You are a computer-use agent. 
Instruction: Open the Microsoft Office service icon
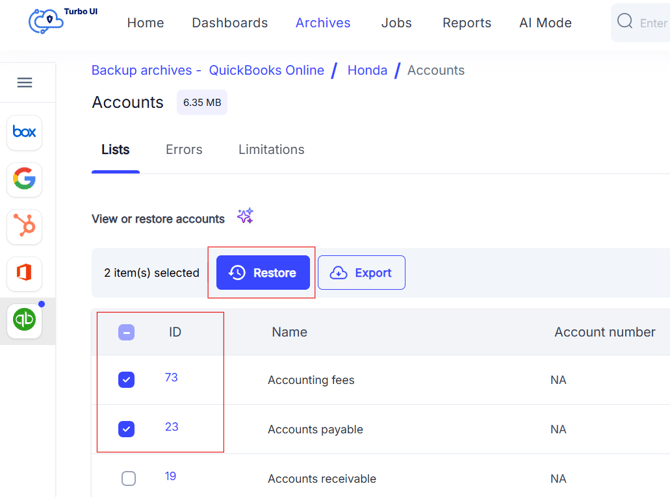25,273
